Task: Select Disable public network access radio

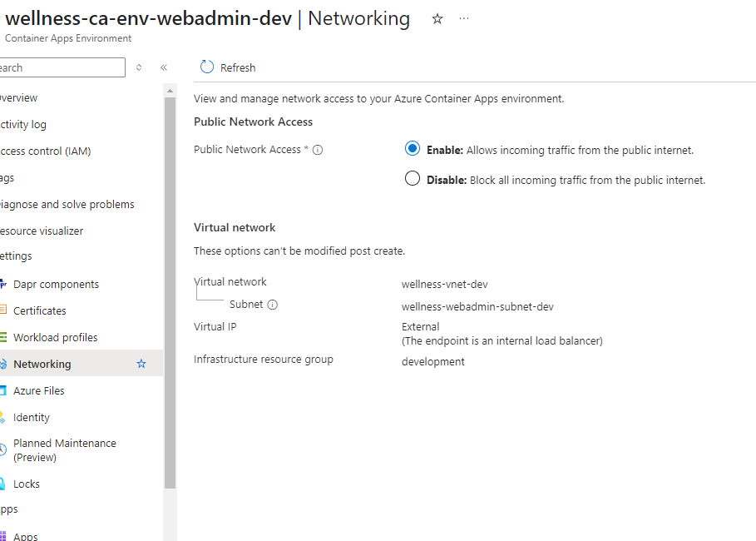Action: [x=413, y=179]
